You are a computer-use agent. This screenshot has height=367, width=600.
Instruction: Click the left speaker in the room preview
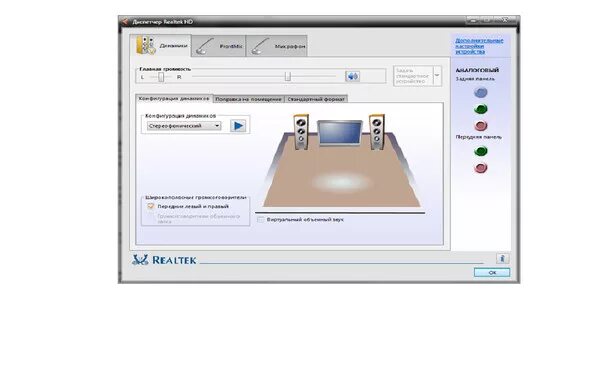pyautogui.click(x=301, y=132)
